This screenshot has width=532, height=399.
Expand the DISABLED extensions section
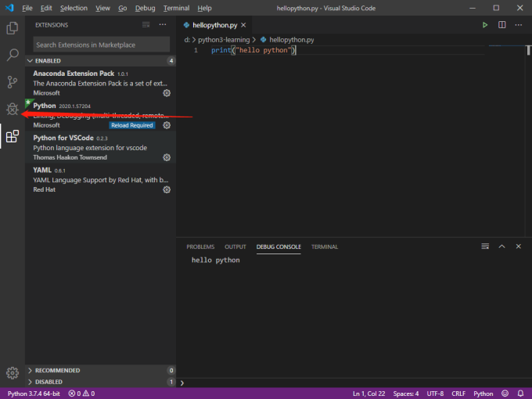(100, 382)
